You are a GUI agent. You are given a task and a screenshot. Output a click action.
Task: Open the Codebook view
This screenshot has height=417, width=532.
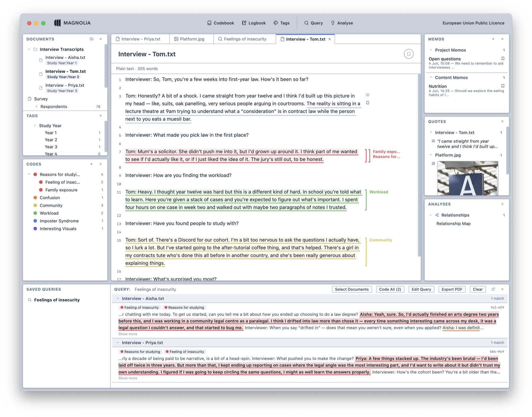click(x=220, y=23)
